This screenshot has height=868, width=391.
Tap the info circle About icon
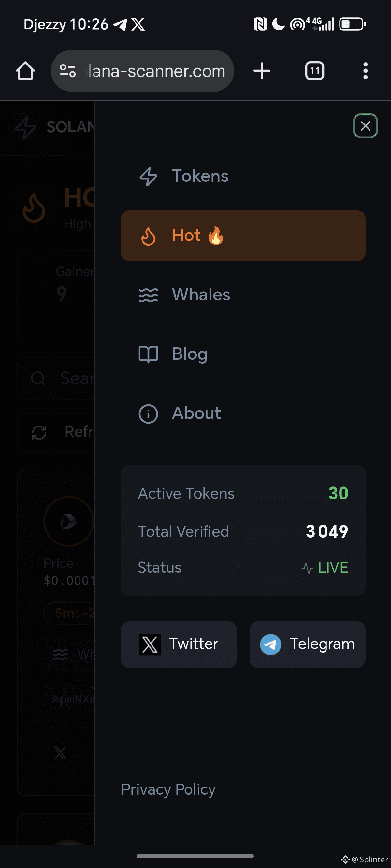(x=148, y=414)
